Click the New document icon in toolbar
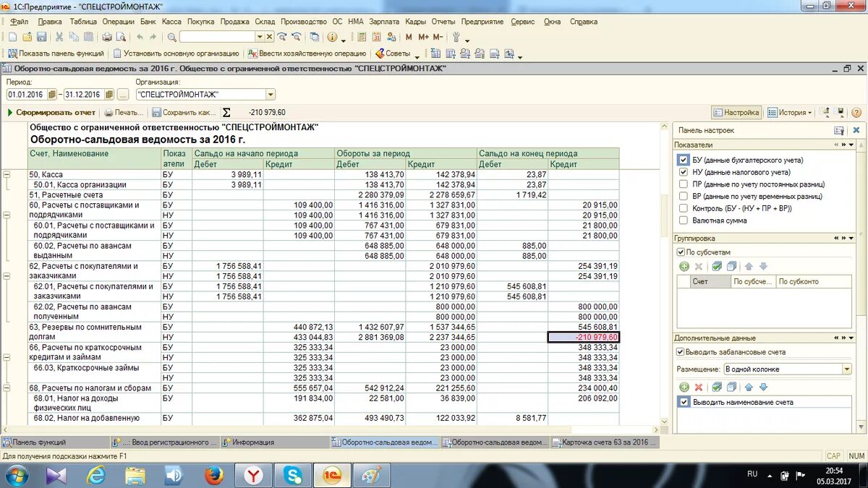This screenshot has width=868, height=488. point(12,37)
